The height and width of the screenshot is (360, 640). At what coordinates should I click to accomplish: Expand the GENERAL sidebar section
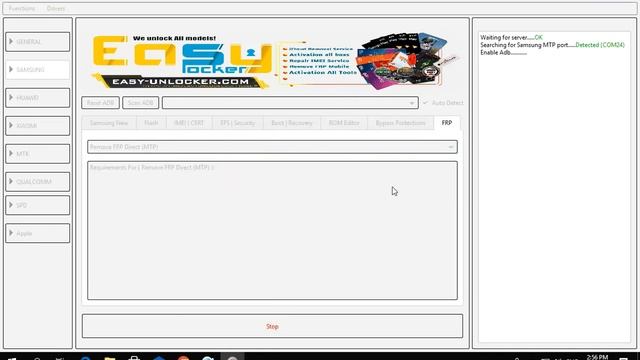click(x=38, y=42)
